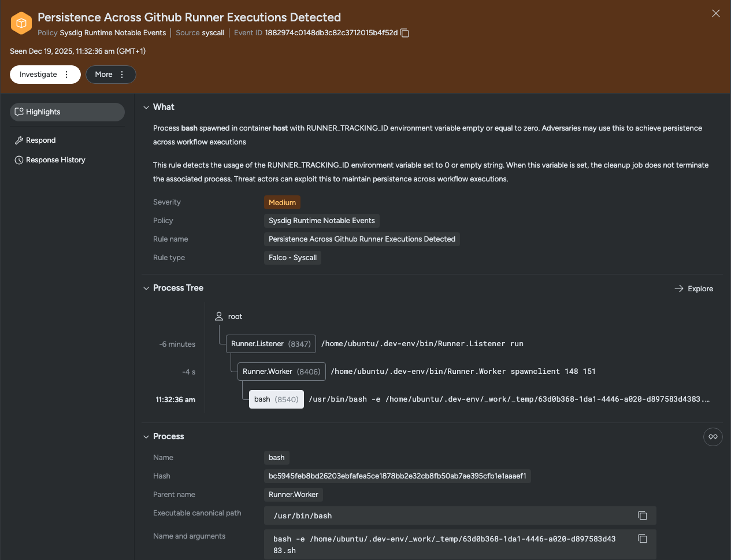
Task: Open the Investigate button menu
Action: (66, 75)
